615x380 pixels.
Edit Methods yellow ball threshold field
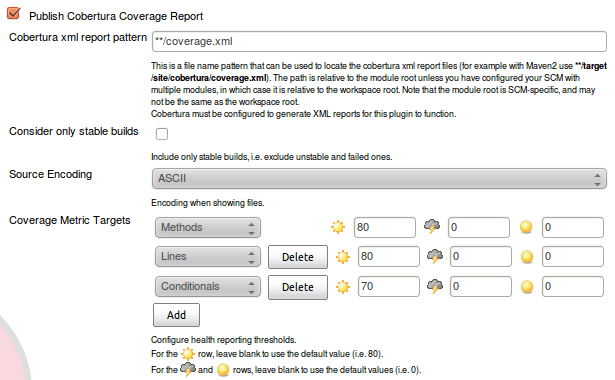coord(573,227)
